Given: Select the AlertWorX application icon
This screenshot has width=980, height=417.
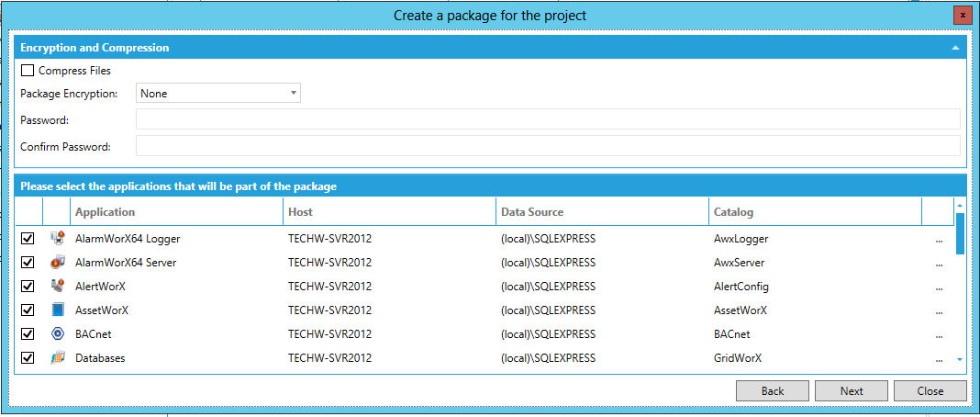Looking at the screenshot, I should click(x=57, y=287).
